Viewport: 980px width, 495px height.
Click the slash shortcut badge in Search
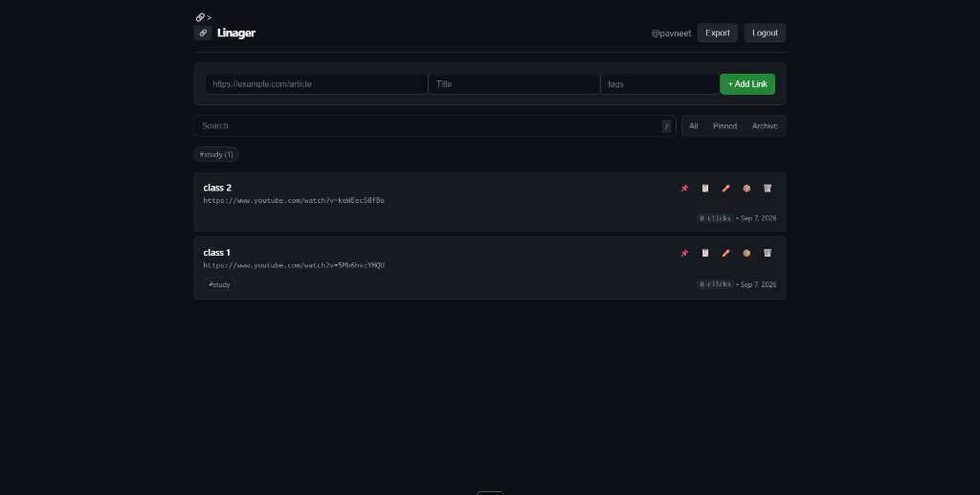tap(666, 126)
